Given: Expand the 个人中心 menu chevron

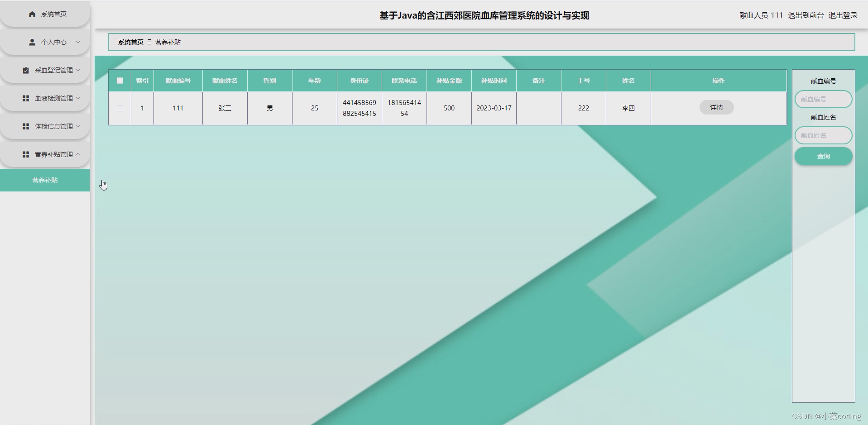Looking at the screenshot, I should (x=78, y=42).
